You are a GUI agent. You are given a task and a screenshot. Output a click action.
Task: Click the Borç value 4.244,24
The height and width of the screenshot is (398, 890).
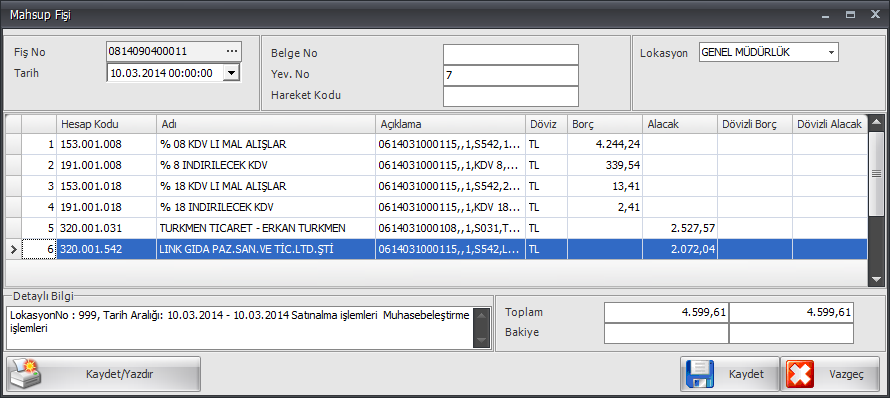tap(605, 144)
